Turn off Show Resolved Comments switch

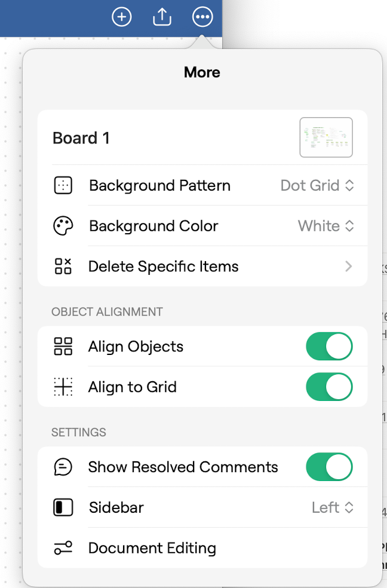[x=329, y=467]
